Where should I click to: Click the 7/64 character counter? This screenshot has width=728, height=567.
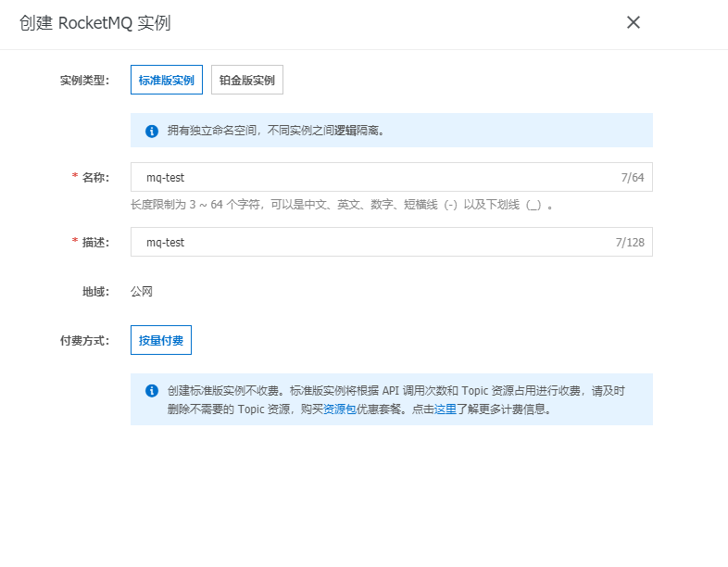pos(633,177)
